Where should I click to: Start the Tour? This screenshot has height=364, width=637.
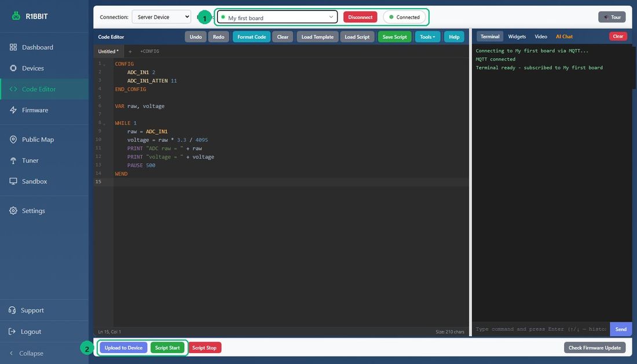(612, 17)
